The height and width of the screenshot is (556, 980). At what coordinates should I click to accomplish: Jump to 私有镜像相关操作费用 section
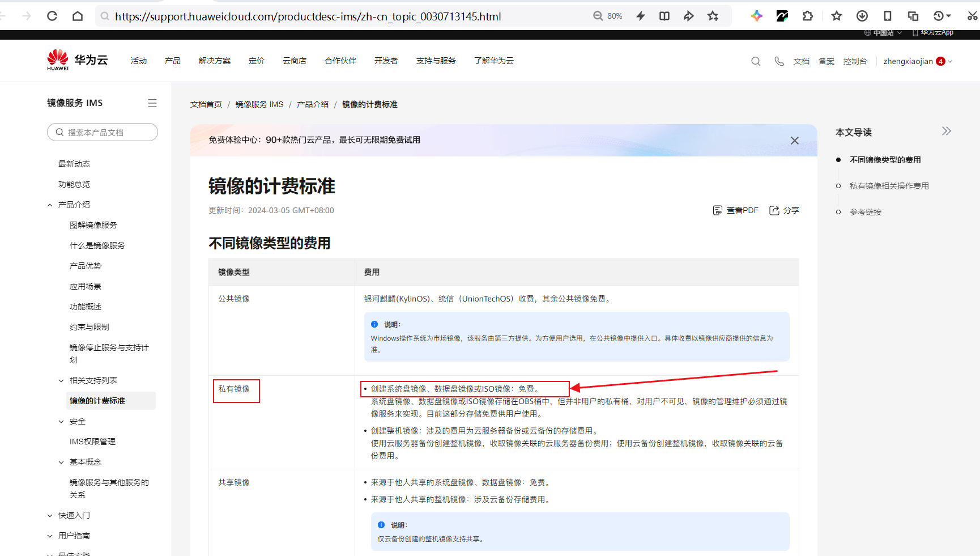click(889, 186)
